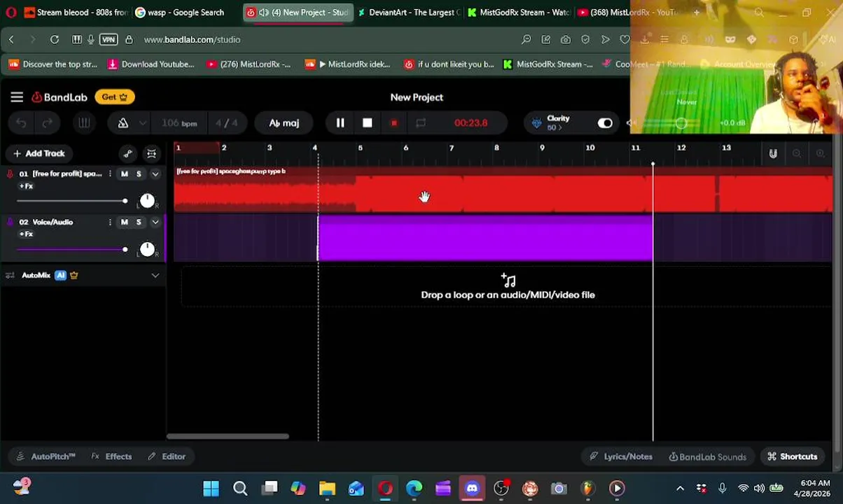Viewport: 843px width, 504px height.
Task: Open the Windows Start menu
Action: (211, 488)
